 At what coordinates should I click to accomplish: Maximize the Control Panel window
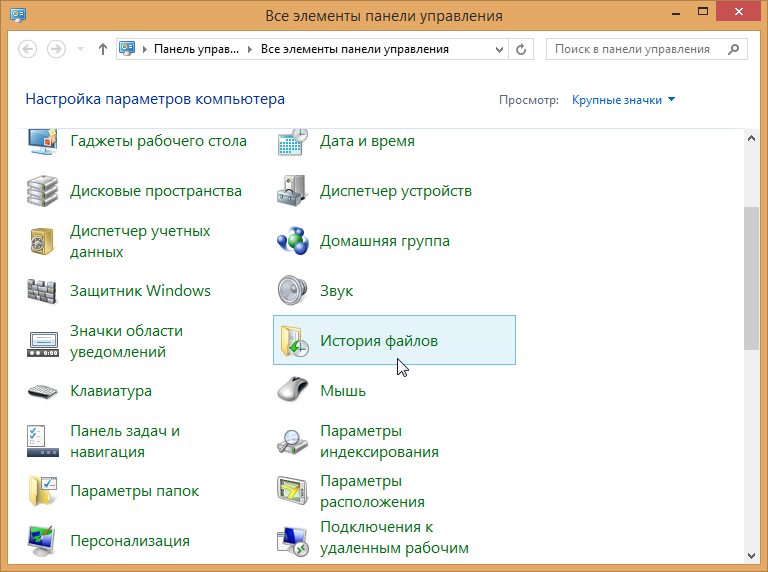click(x=703, y=12)
